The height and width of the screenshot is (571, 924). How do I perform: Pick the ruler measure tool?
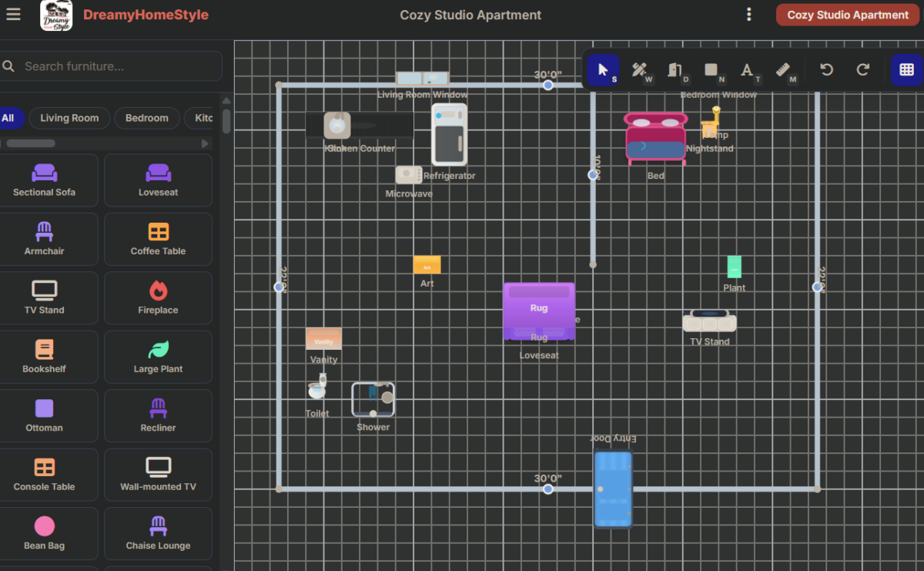[784, 70]
